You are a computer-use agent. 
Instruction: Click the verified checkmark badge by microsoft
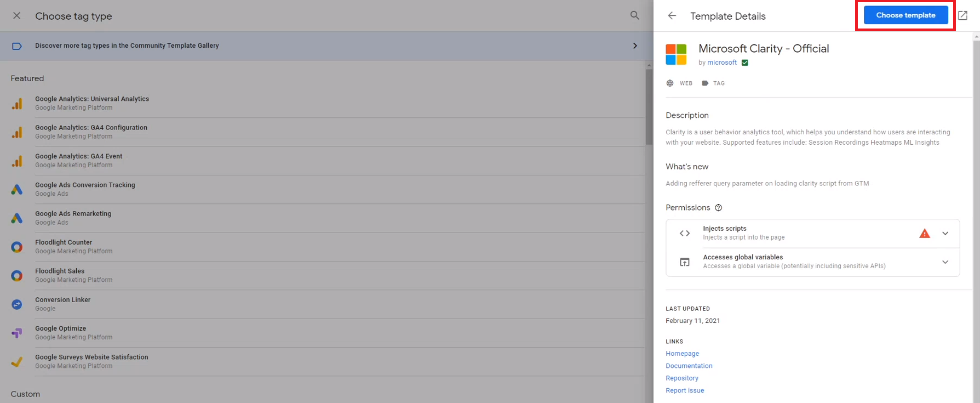[744, 63]
